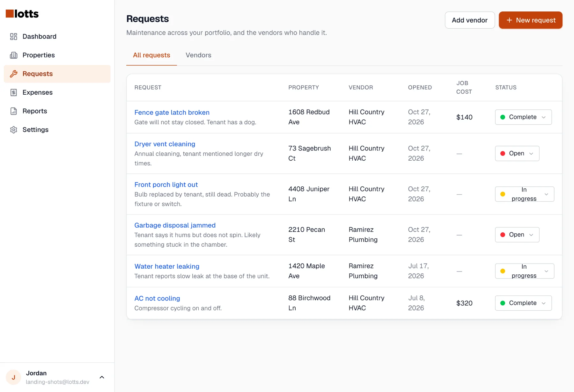This screenshot has width=574, height=392.
Task: Open the Fence gate latch broken request
Action: pos(172,113)
